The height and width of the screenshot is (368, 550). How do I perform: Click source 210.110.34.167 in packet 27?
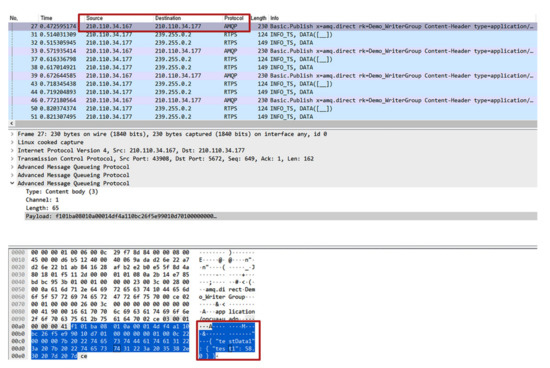pyautogui.click(x=109, y=26)
